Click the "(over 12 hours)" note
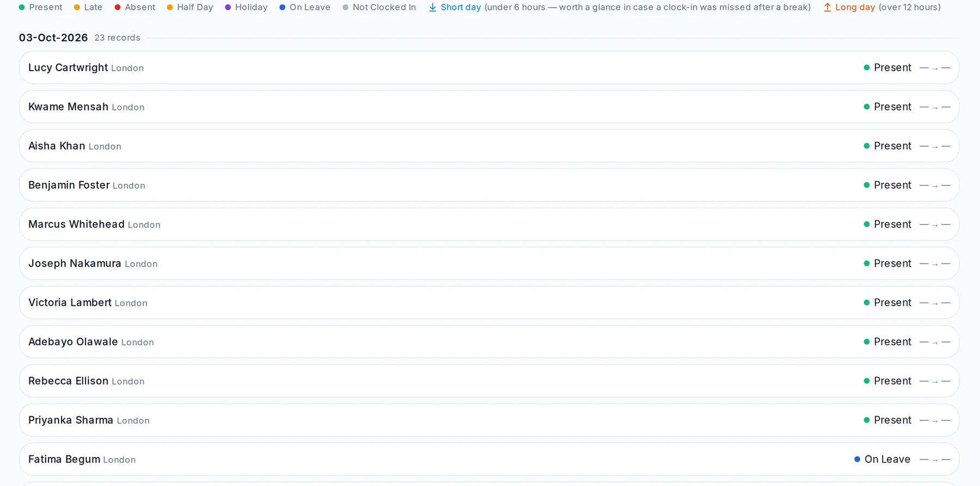This screenshot has width=980, height=486. click(x=910, y=8)
